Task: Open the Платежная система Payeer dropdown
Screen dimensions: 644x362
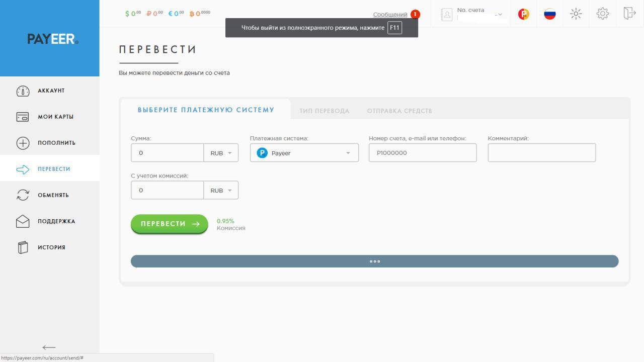Action: [x=304, y=153]
